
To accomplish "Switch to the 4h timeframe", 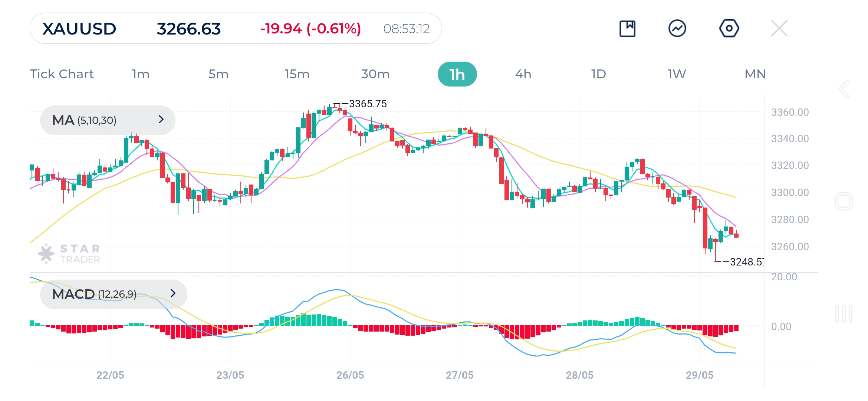I will click(x=523, y=74).
